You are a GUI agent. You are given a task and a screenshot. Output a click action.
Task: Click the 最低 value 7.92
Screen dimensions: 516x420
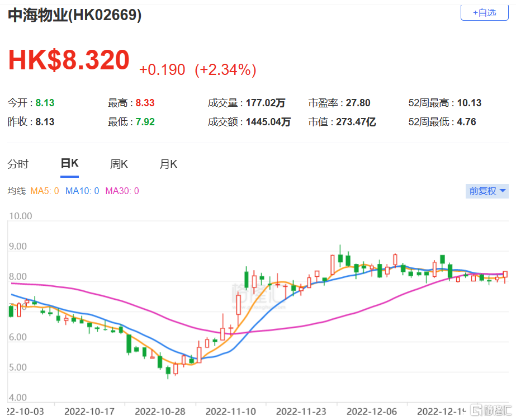coord(145,122)
